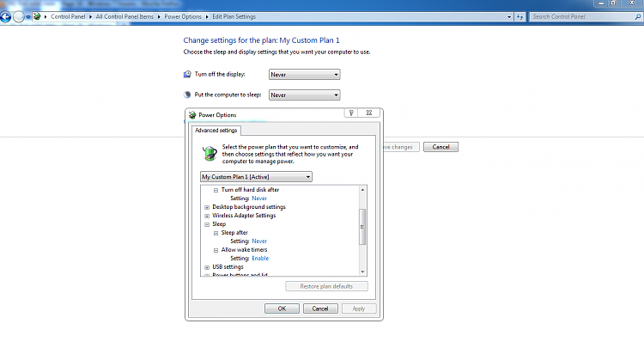This screenshot has width=644, height=342.
Task: Click the Control Panel address bar icon
Action: point(37,16)
